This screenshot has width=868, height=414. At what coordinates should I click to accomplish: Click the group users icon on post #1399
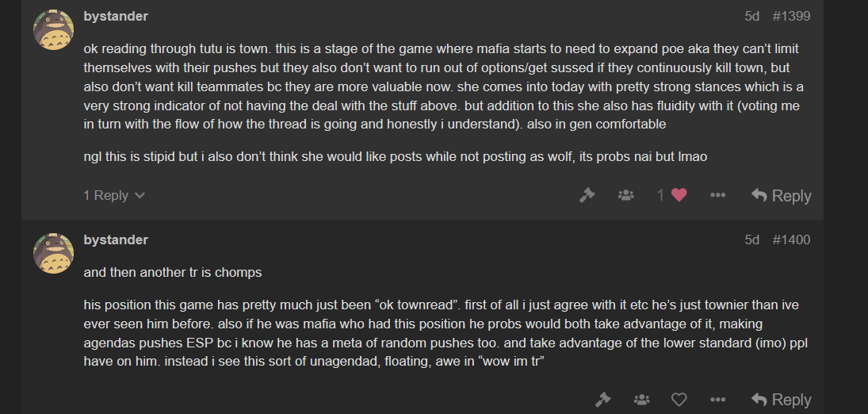[626, 195]
